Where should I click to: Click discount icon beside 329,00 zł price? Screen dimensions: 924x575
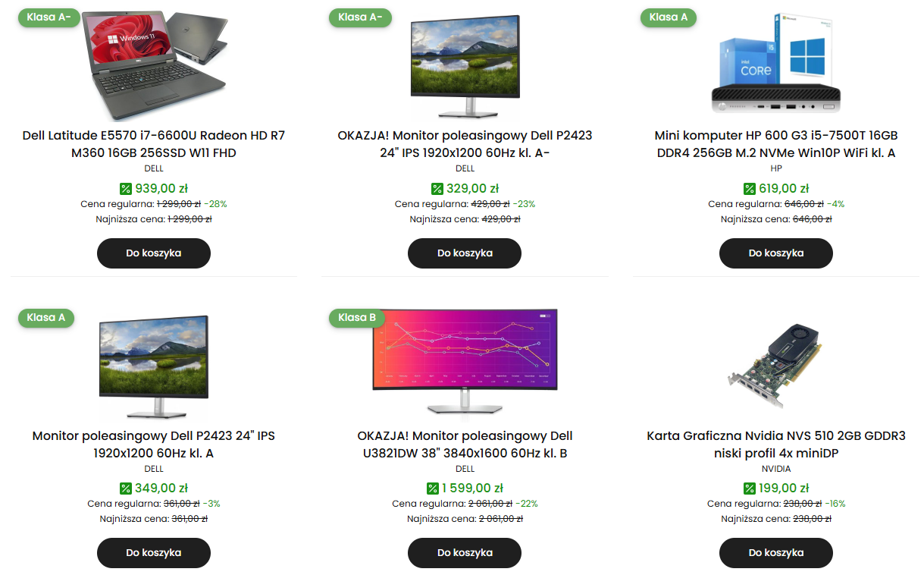click(x=437, y=189)
